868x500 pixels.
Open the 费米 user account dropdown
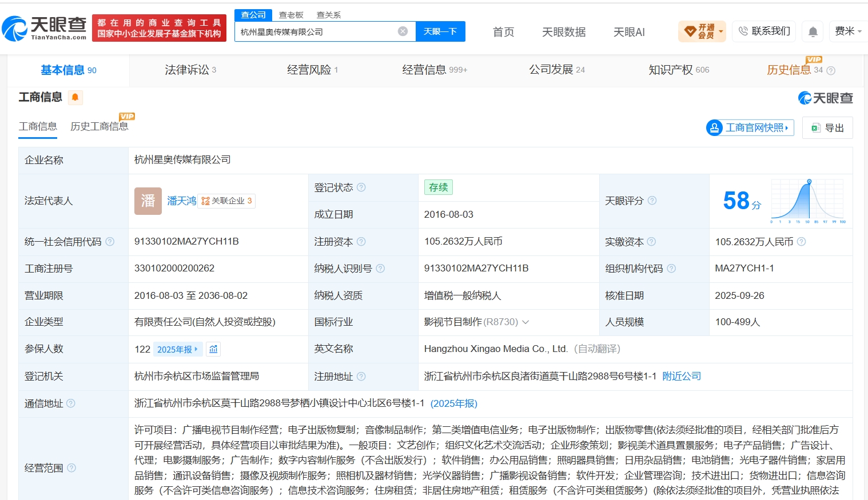point(848,31)
